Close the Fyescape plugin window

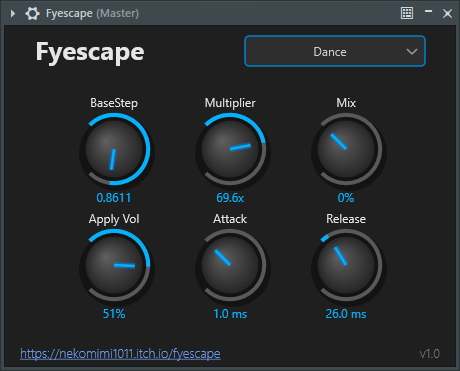(x=447, y=14)
